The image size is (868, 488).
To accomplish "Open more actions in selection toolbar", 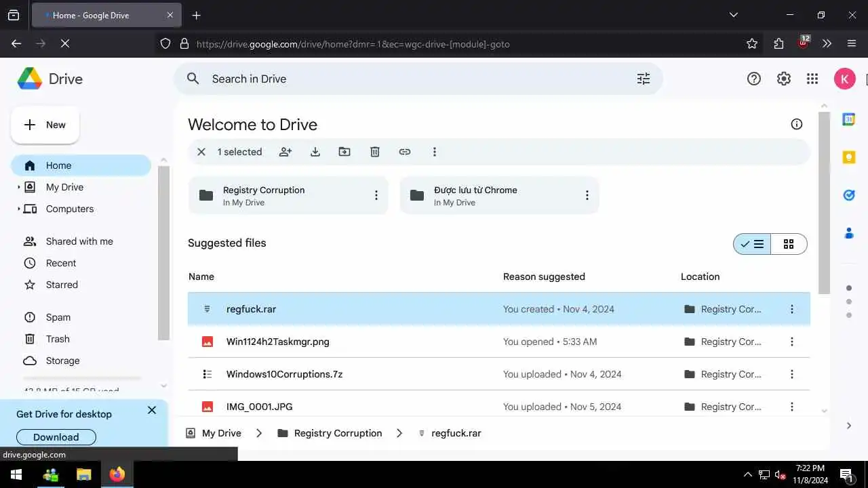I will coord(435,152).
